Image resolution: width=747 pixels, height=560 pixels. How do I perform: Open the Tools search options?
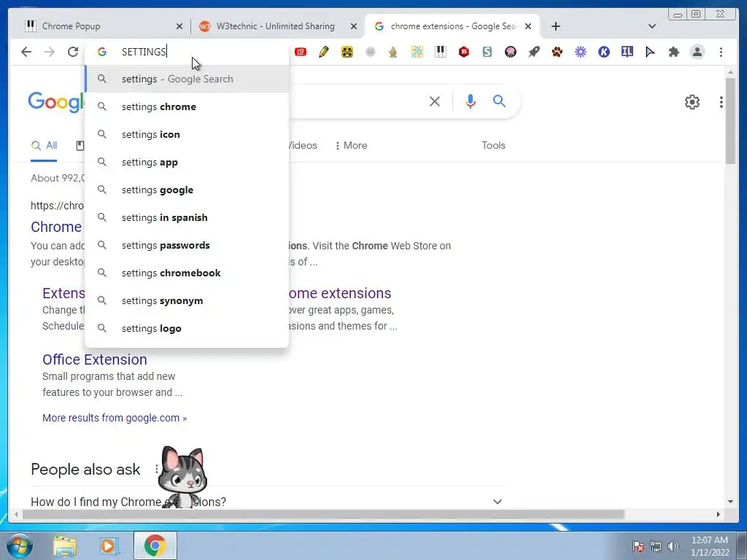click(493, 145)
